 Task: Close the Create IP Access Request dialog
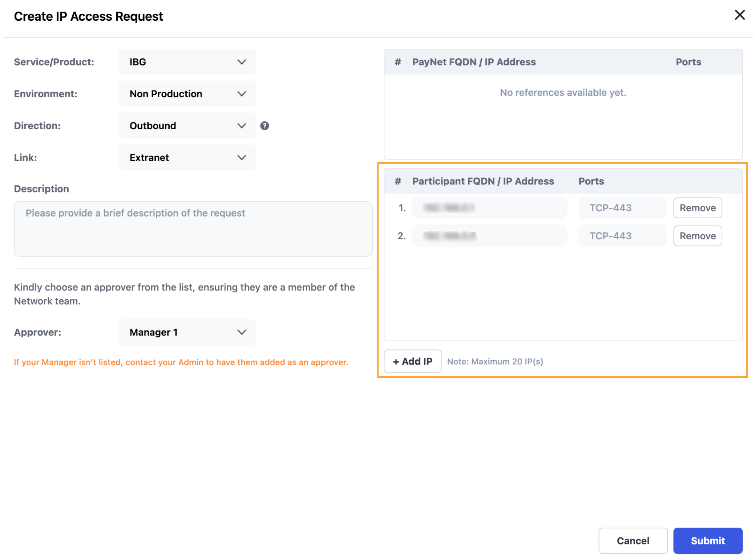pos(739,15)
